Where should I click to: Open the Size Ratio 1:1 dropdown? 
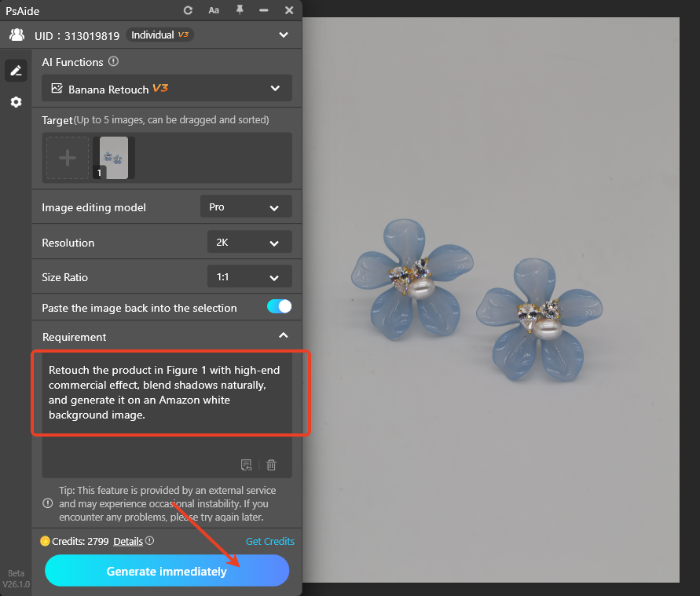click(249, 276)
